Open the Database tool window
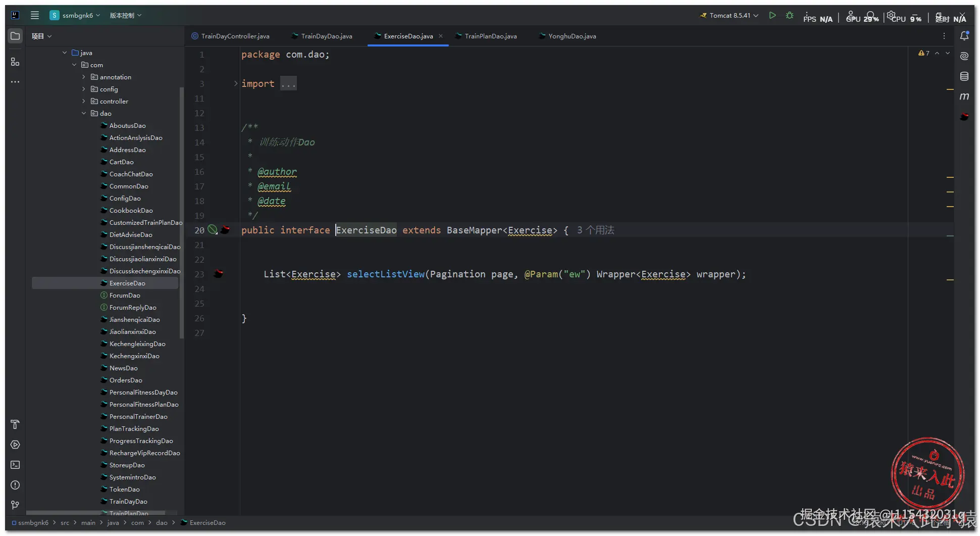Viewport: 980px width, 536px height. pos(964,76)
